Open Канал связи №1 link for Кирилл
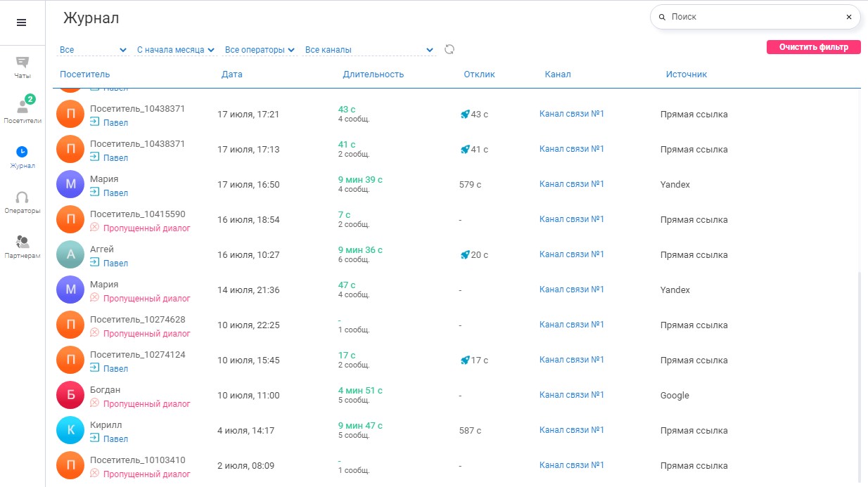The height and width of the screenshot is (487, 868). click(571, 430)
